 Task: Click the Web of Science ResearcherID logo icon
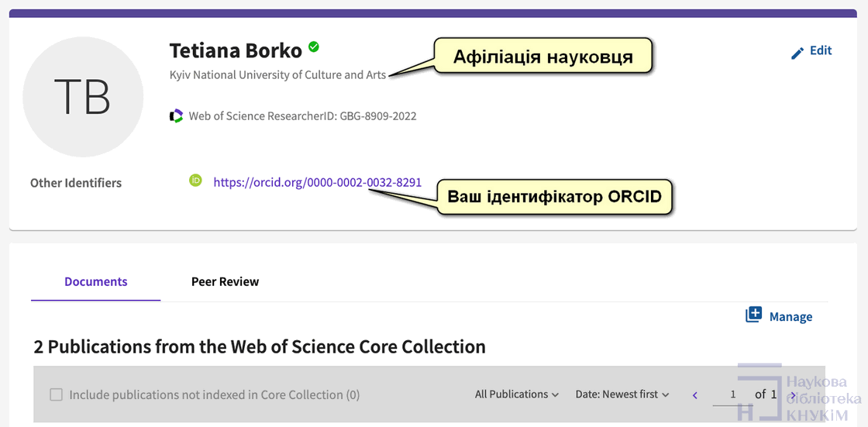pyautogui.click(x=177, y=116)
